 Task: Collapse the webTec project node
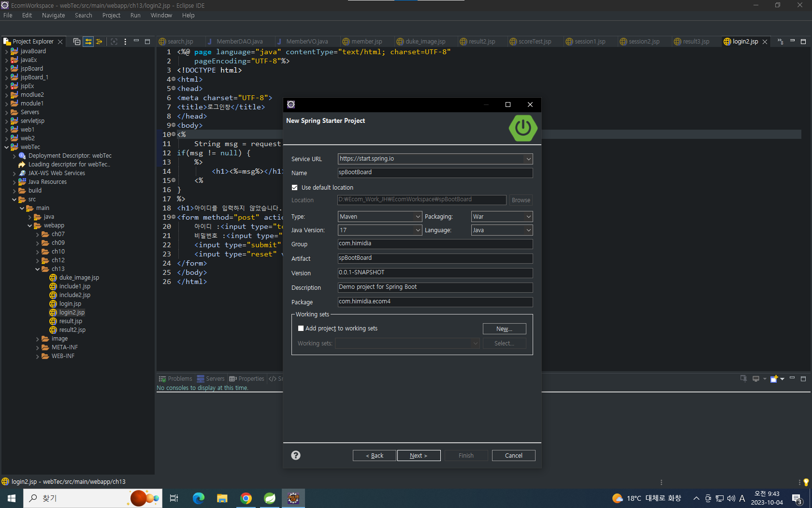point(6,147)
